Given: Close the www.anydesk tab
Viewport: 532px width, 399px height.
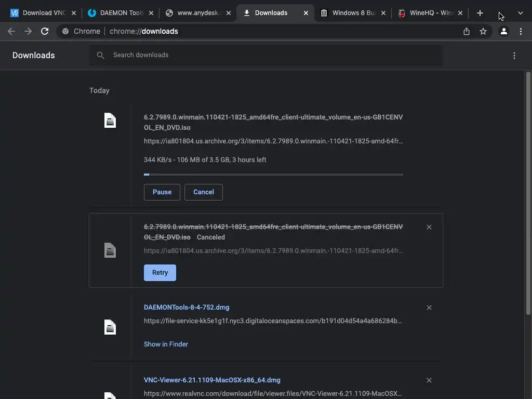Looking at the screenshot, I should click(229, 13).
